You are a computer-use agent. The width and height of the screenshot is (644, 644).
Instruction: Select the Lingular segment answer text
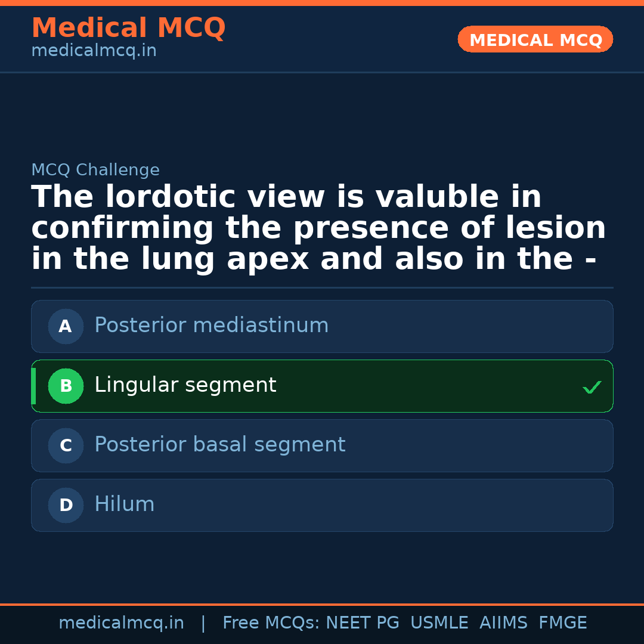click(x=185, y=385)
